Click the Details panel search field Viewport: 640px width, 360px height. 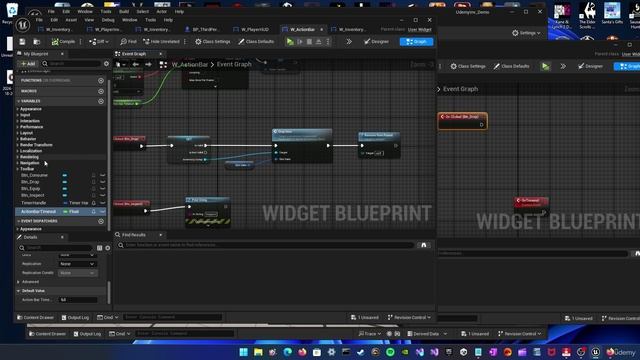(55, 248)
